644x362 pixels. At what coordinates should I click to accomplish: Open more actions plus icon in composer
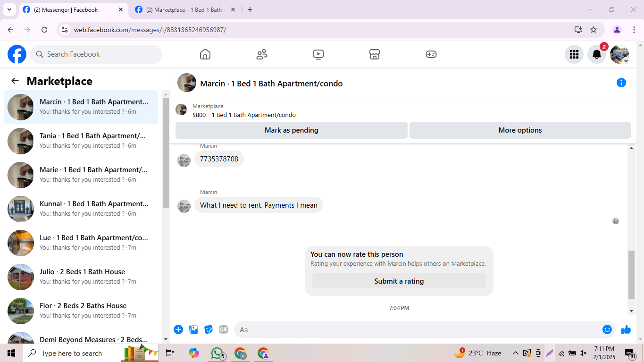coord(178,329)
